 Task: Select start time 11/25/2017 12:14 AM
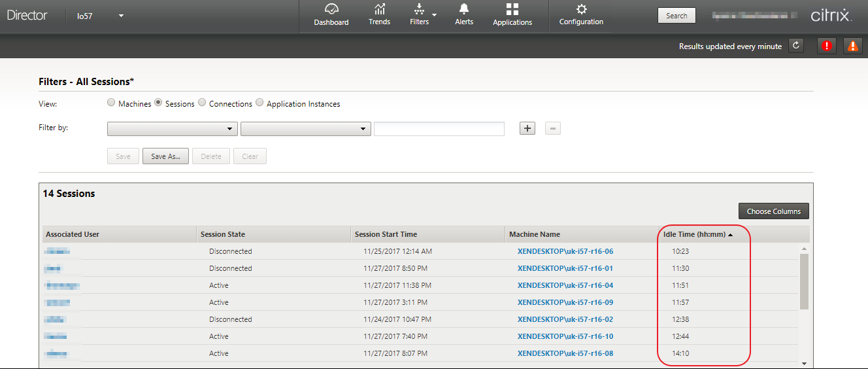point(397,251)
